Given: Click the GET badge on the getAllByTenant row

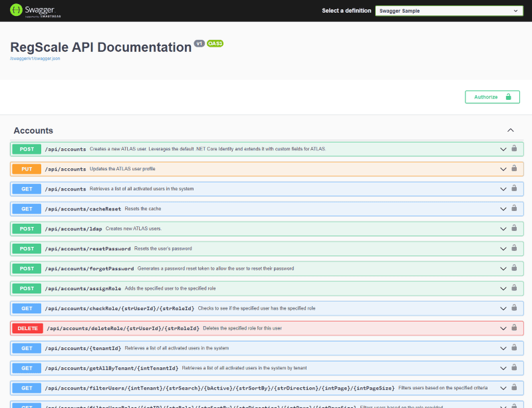Looking at the screenshot, I should point(27,368).
